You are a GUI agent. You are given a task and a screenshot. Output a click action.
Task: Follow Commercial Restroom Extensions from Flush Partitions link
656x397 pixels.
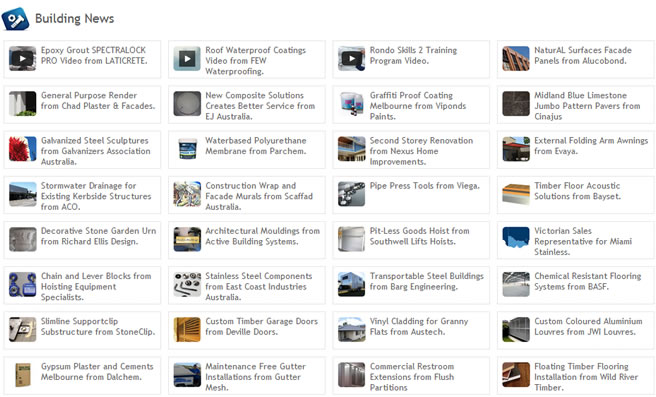(412, 377)
